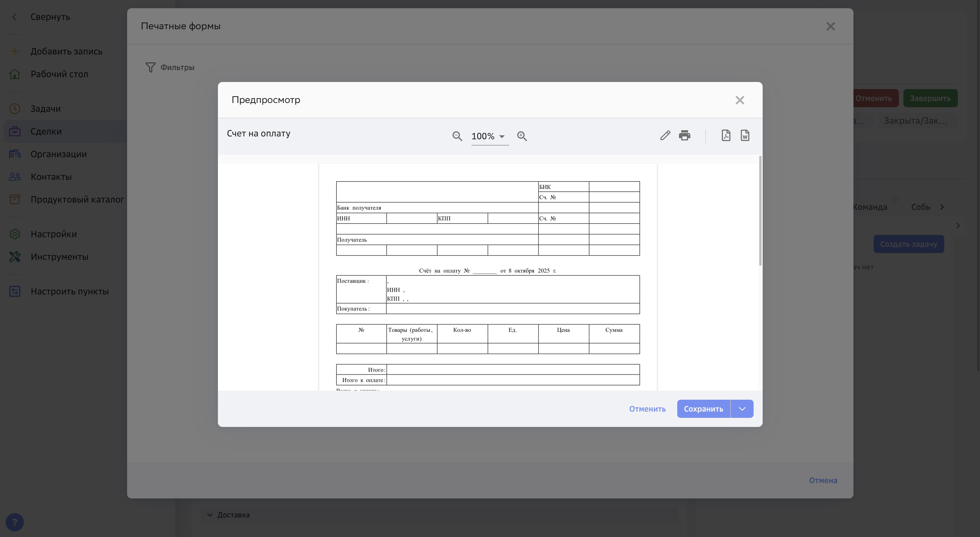The image size is (980, 537).
Task: Click Отменить link in preview dialog
Action: coord(647,409)
